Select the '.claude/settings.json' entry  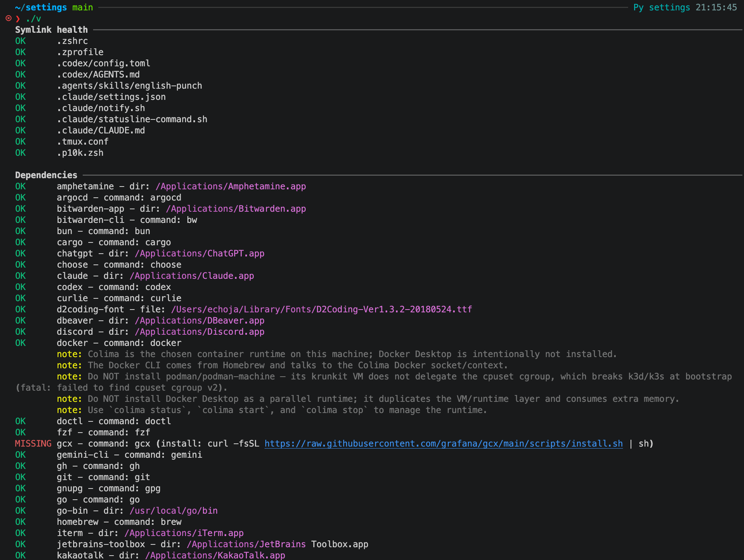point(111,97)
